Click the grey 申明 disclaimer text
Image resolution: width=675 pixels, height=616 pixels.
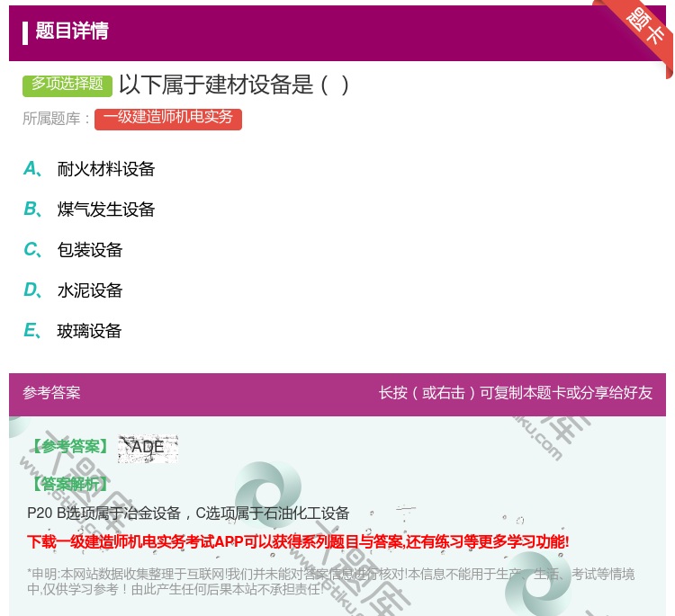330,582
